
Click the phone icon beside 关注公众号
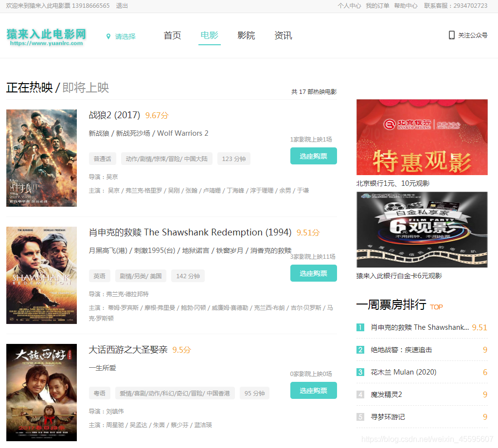(451, 36)
